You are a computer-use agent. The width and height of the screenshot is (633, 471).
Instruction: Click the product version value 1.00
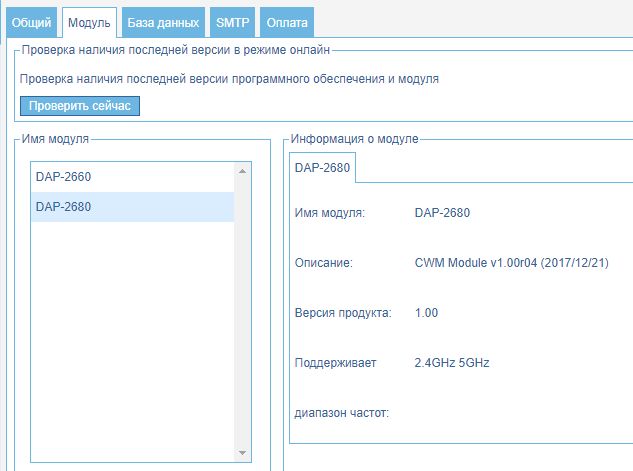point(426,313)
